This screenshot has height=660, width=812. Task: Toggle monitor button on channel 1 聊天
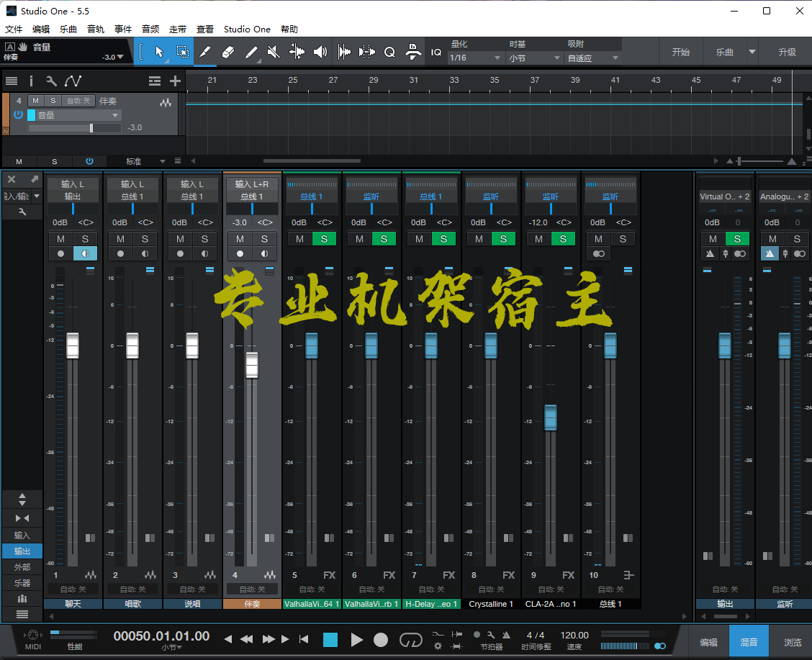coord(85,253)
